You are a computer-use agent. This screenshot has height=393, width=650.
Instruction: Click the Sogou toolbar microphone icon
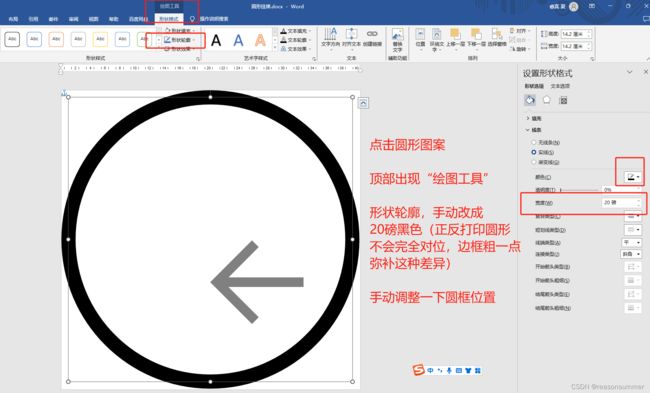(449, 370)
